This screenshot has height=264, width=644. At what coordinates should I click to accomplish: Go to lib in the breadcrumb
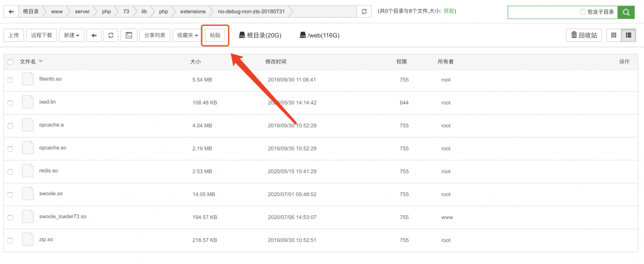click(144, 11)
